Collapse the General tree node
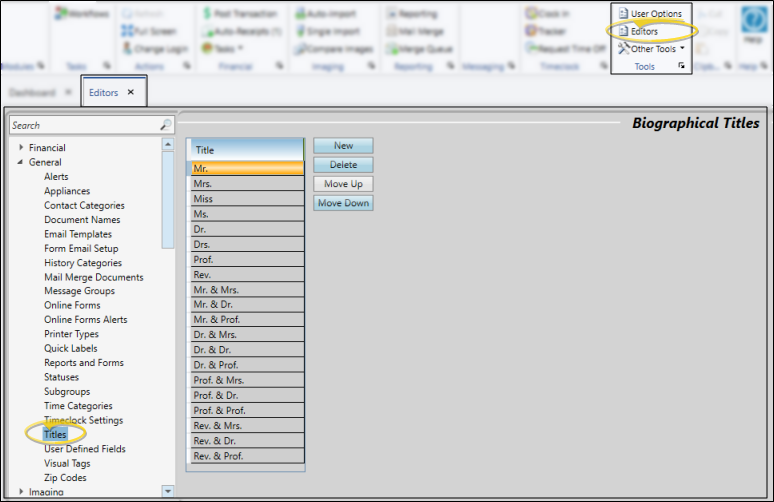The height and width of the screenshot is (502, 774). [21, 162]
